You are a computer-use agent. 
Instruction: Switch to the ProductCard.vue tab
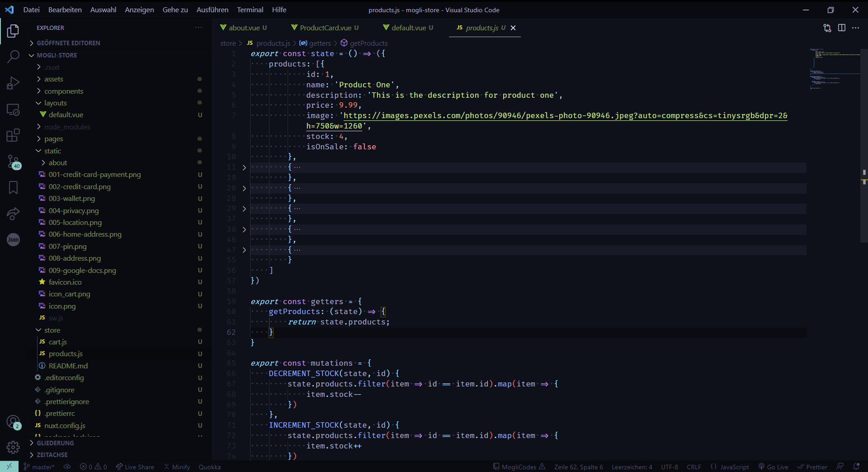(x=325, y=28)
